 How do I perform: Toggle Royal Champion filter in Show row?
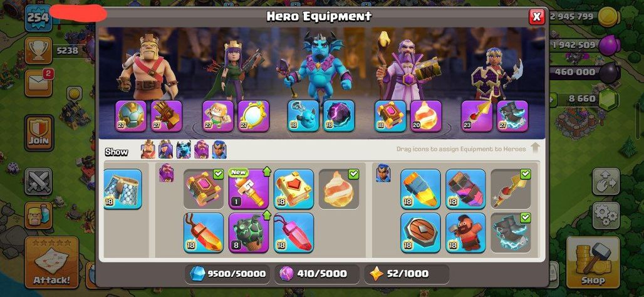(219, 150)
